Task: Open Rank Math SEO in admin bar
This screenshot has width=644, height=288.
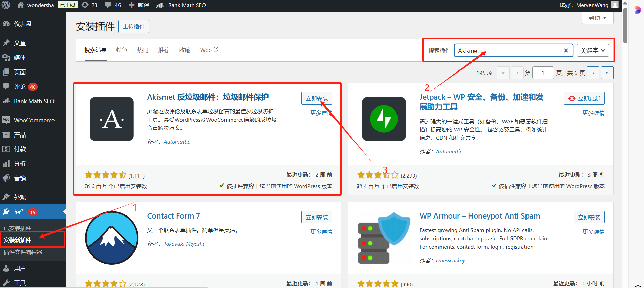Action: [x=181, y=5]
